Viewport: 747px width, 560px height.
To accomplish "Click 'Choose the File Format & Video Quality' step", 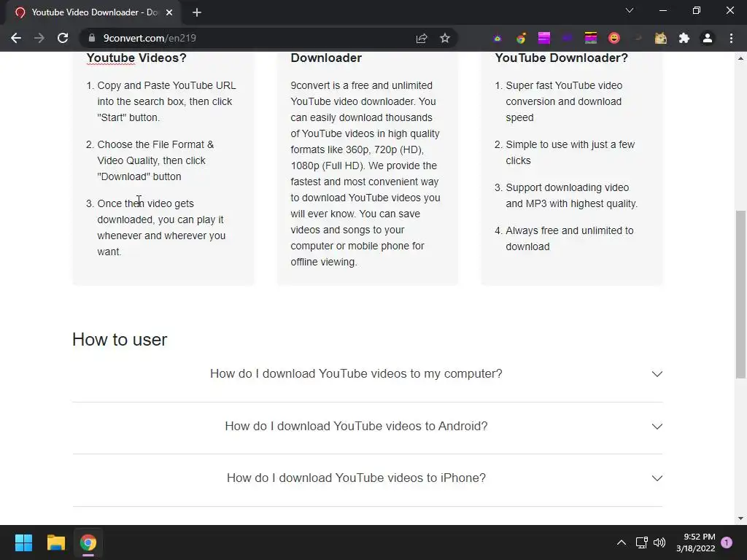I will pos(155,160).
